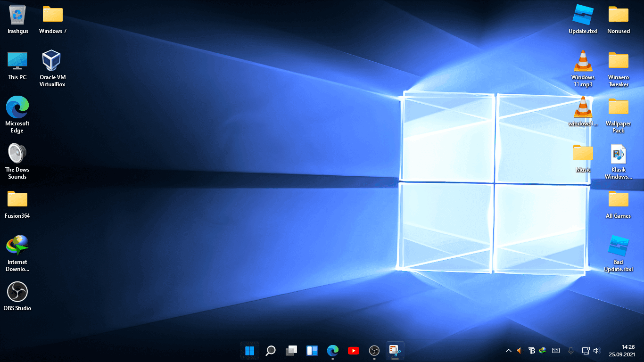This screenshot has height=362, width=644.
Task: Open the touch keyboard from the tray
Action: (x=556, y=351)
